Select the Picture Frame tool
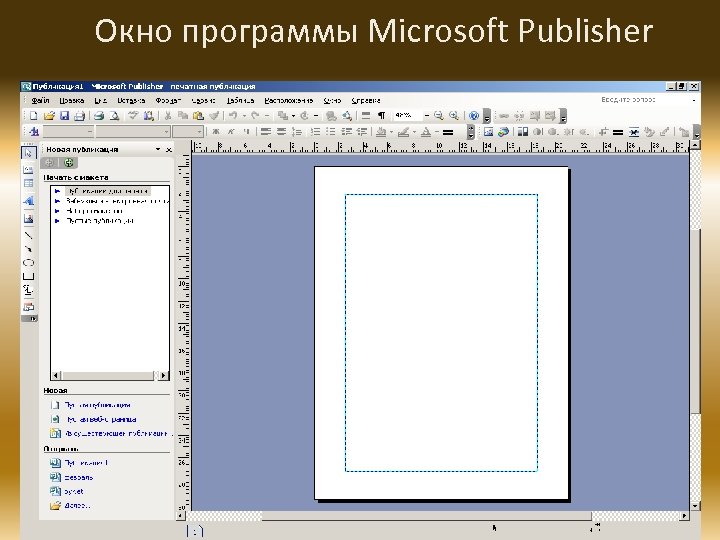 click(28, 218)
